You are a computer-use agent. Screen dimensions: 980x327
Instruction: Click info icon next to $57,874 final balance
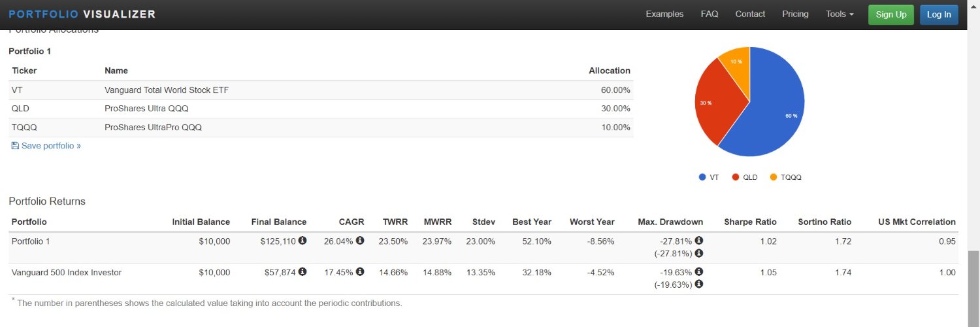[302, 272]
